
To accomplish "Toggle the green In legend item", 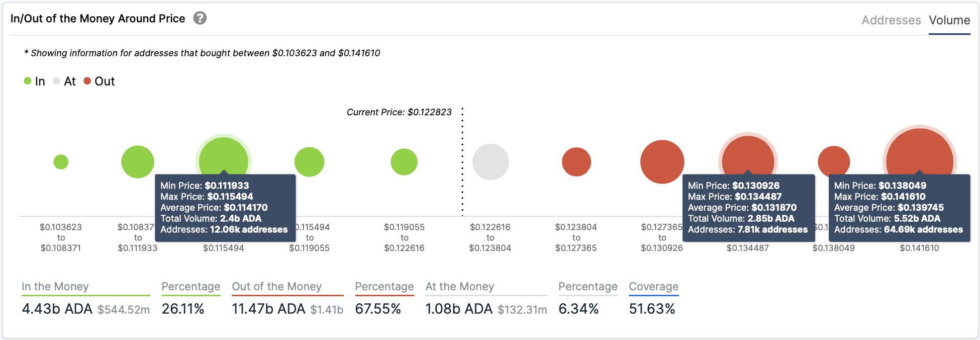I will pyautogui.click(x=34, y=81).
